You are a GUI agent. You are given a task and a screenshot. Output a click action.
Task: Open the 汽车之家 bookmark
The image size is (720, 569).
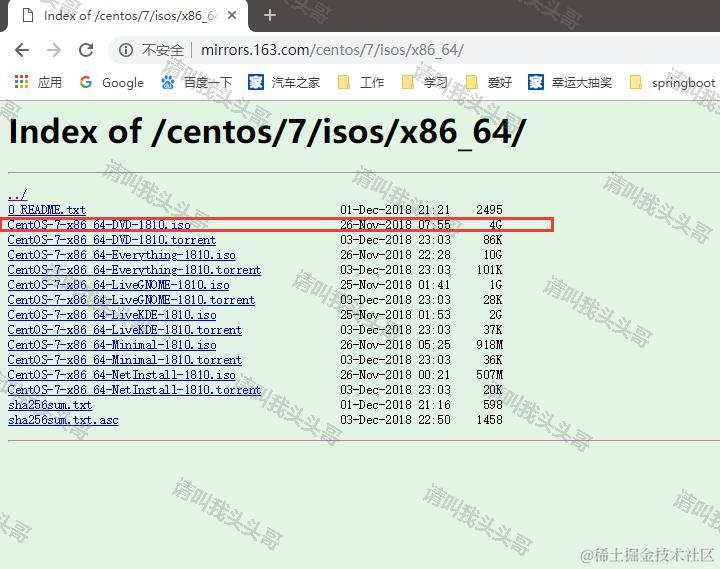coord(284,82)
